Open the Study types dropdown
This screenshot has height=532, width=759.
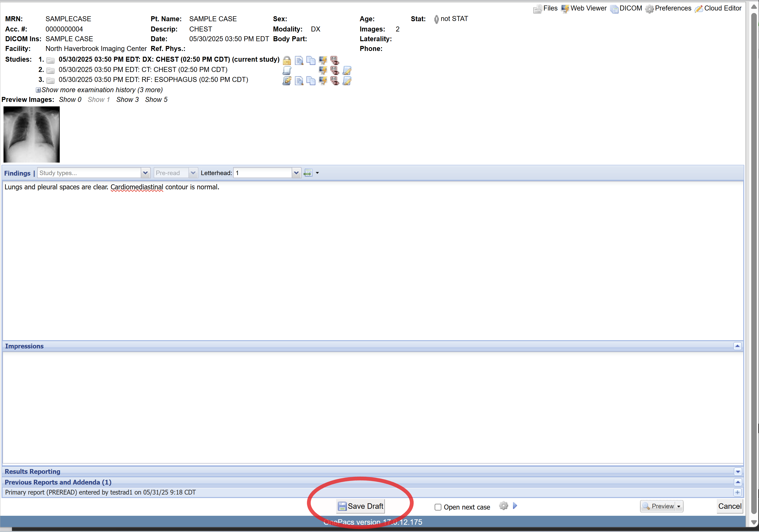coord(145,173)
